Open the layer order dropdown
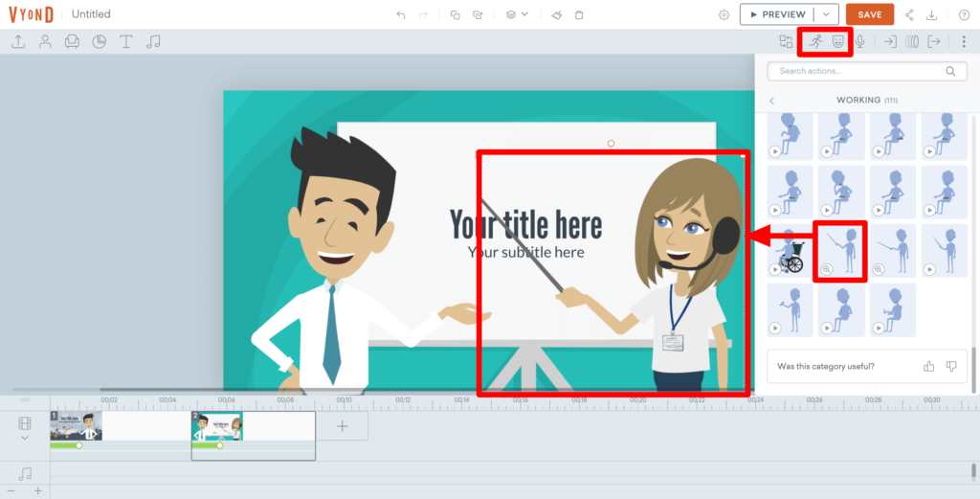Image resolution: width=980 pixels, height=499 pixels. (x=517, y=14)
